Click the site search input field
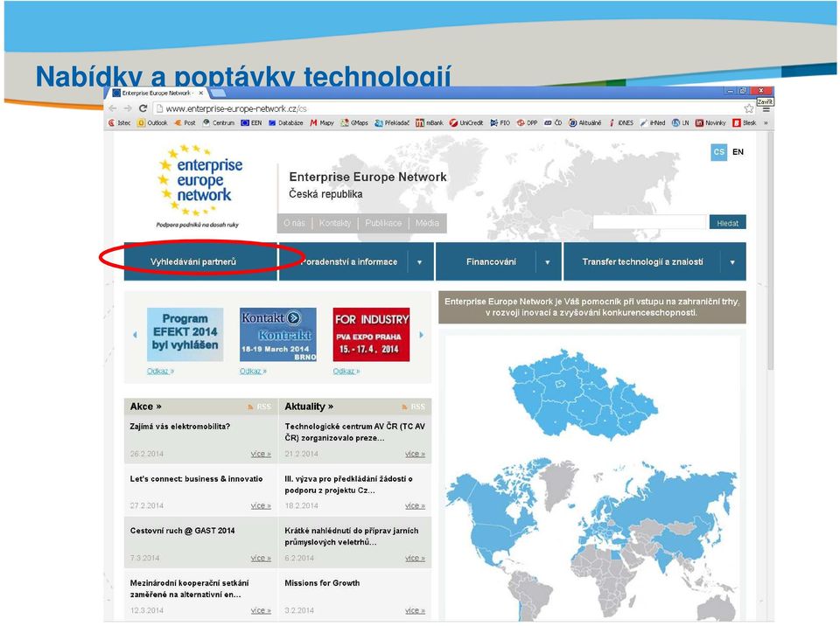840x626 pixels. pos(649,222)
